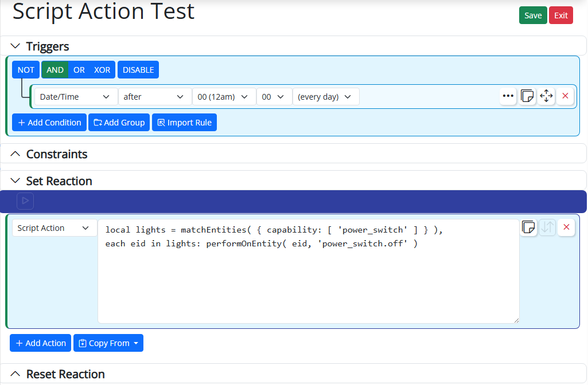588x385 pixels.
Task: Click the Script Action note icon
Action: [528, 227]
